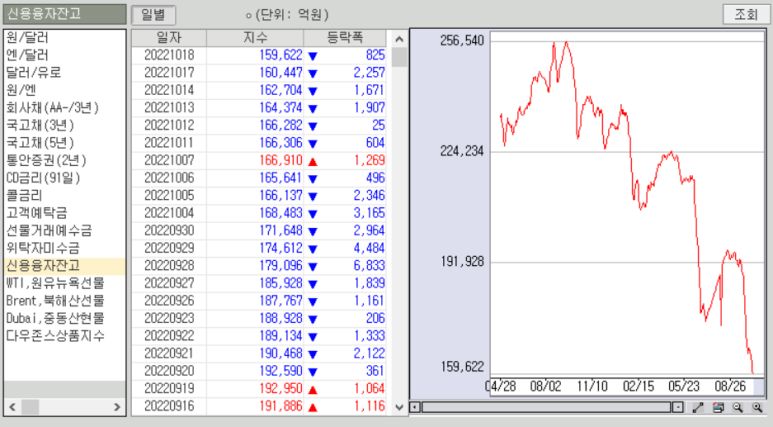Click the indicator list right scroll arrow

tap(117, 407)
